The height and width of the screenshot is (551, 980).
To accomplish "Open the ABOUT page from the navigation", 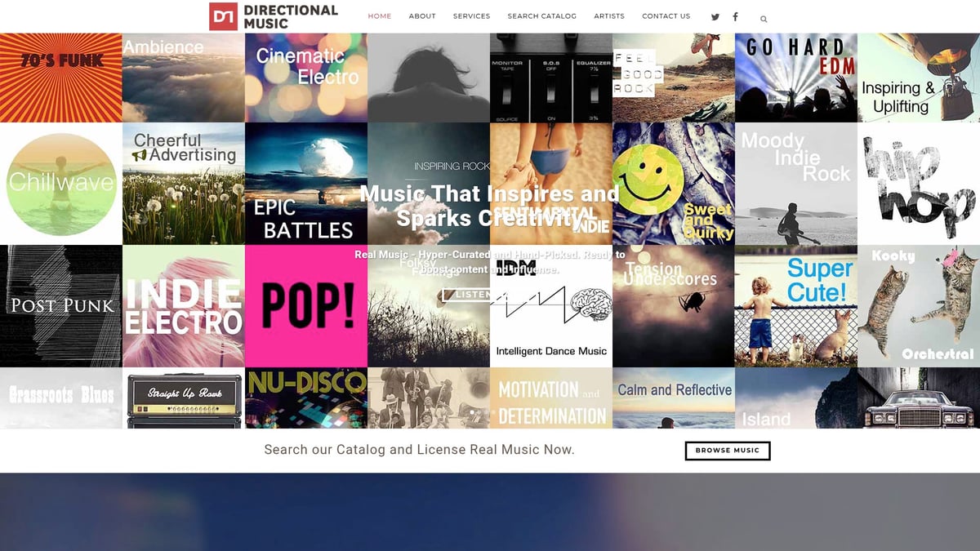I will [422, 16].
